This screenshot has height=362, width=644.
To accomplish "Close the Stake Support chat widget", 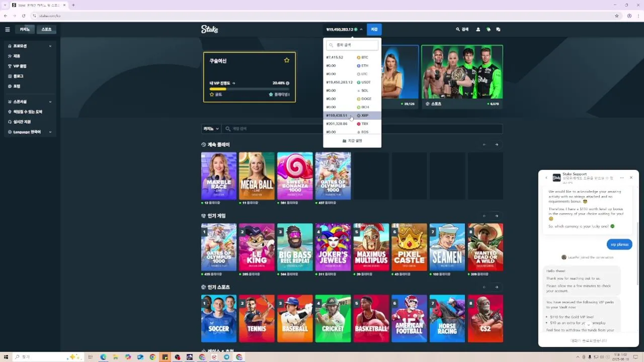I will (631, 177).
